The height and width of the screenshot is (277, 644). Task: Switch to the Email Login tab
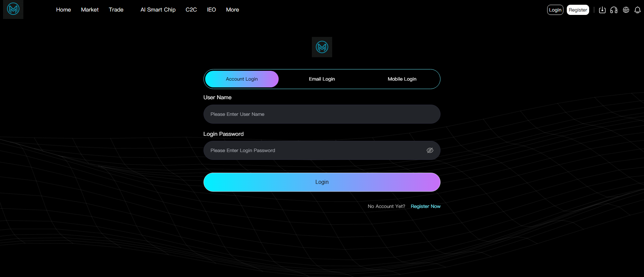coord(322,79)
